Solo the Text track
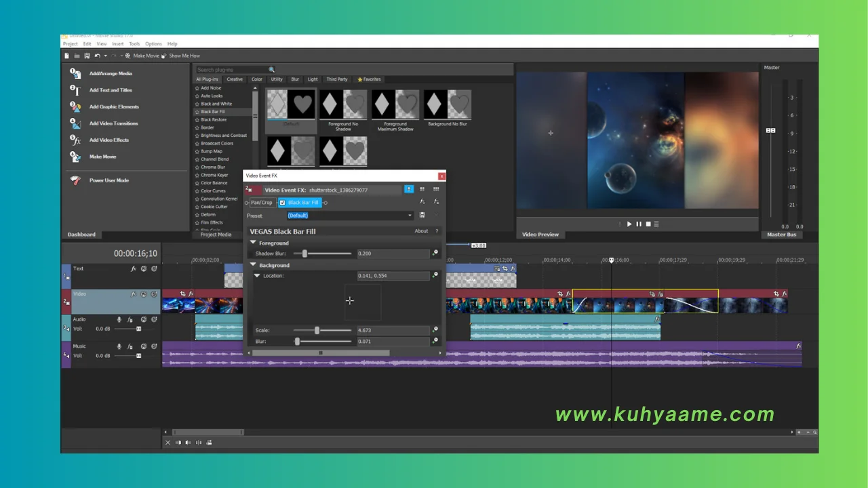The width and height of the screenshot is (868, 488). click(154, 268)
